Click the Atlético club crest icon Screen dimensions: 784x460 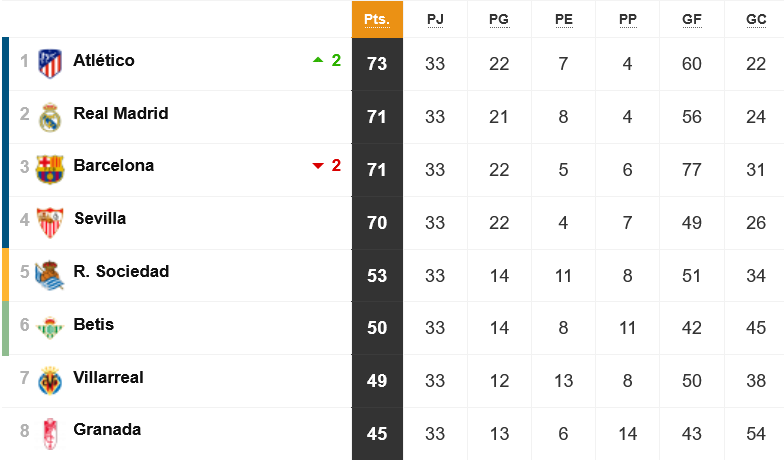point(50,64)
